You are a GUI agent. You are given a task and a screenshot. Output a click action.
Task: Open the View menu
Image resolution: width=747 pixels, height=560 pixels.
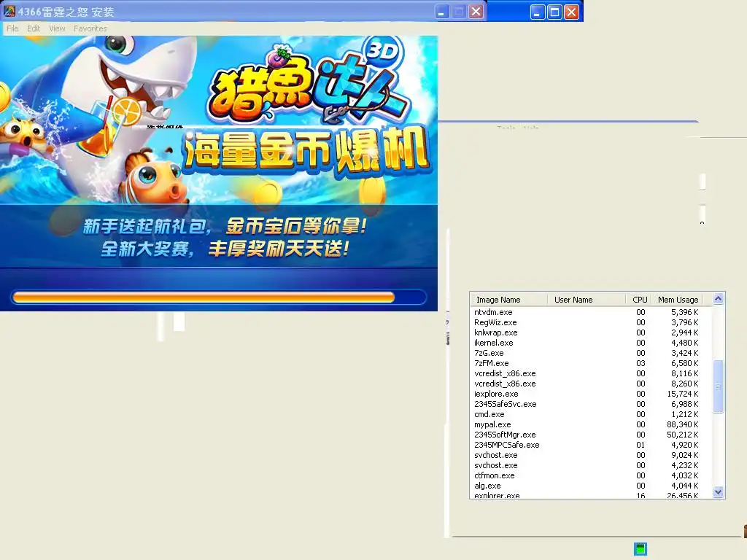(x=57, y=28)
